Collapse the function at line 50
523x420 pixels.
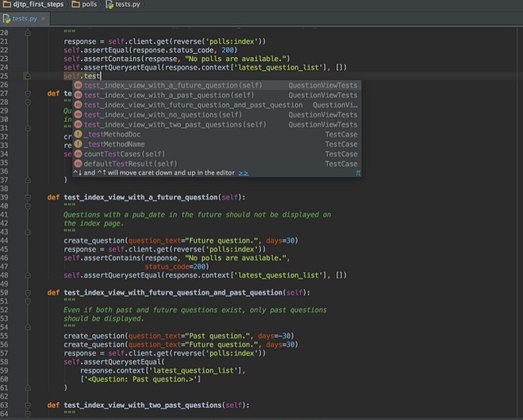(28, 293)
